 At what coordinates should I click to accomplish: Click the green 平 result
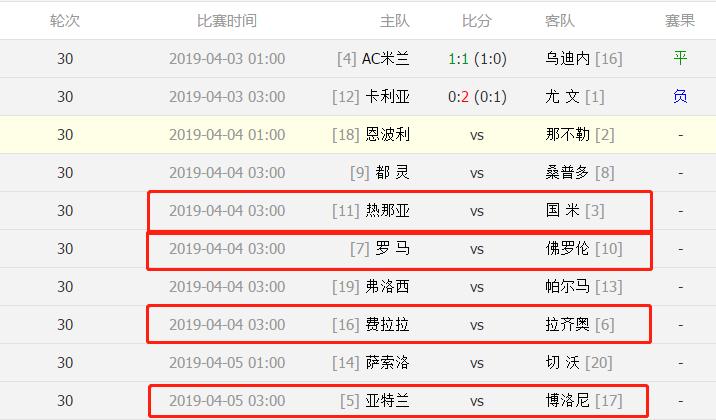pos(680,58)
